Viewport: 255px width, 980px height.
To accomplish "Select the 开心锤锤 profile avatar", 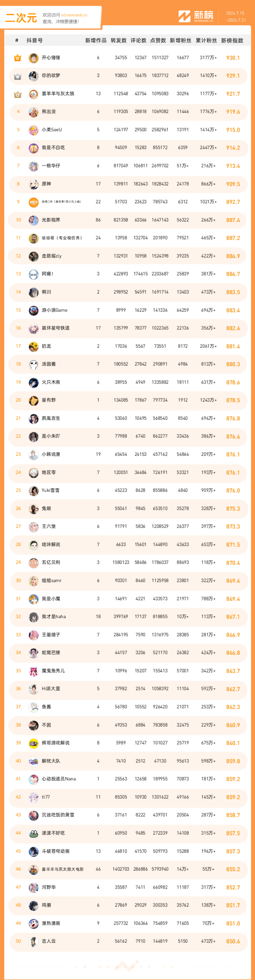I will point(34,58).
